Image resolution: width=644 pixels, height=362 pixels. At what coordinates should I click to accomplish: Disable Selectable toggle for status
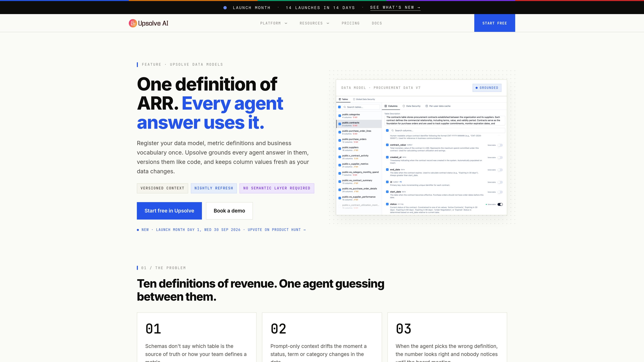click(x=500, y=204)
